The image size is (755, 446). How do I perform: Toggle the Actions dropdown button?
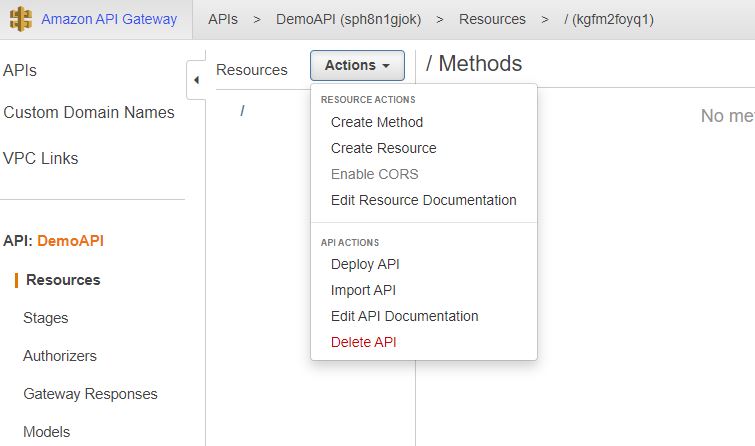357,65
